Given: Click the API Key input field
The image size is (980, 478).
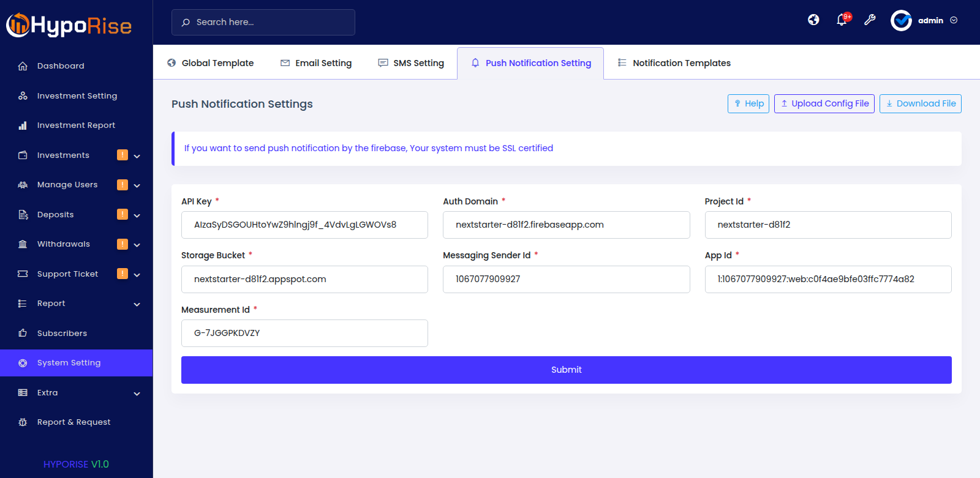Looking at the screenshot, I should pyautogui.click(x=304, y=225).
